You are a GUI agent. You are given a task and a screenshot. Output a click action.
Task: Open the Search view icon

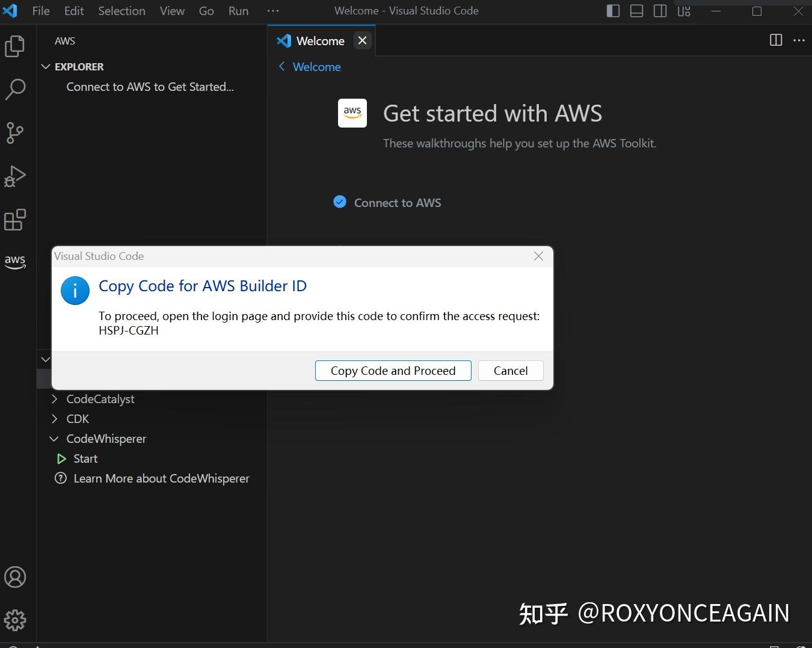tap(15, 90)
